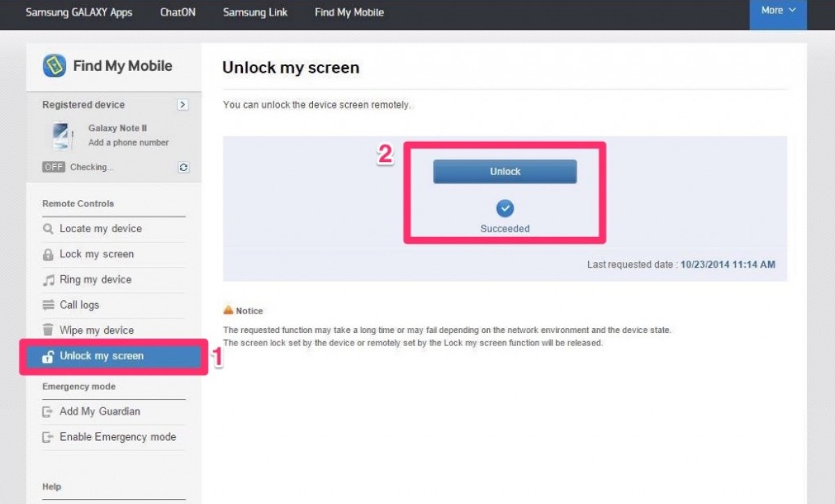The height and width of the screenshot is (504, 835).
Task: Go to ChatON in the top bar
Action: click(177, 12)
